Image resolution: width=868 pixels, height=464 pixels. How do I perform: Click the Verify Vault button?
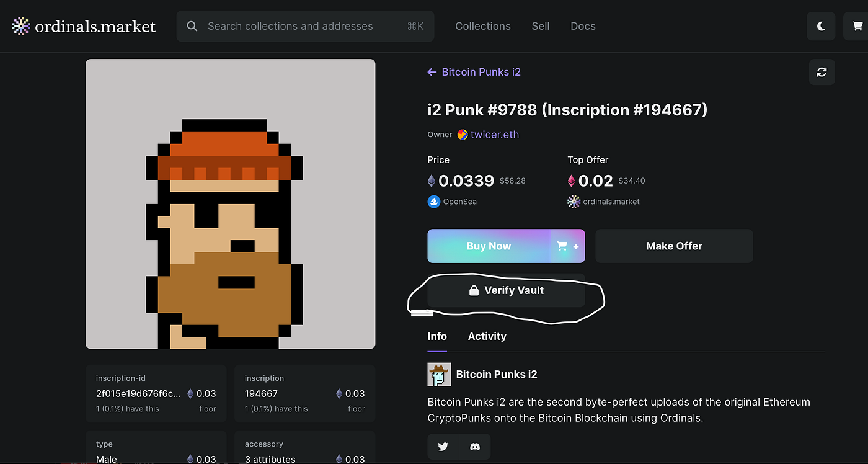pyautogui.click(x=506, y=290)
